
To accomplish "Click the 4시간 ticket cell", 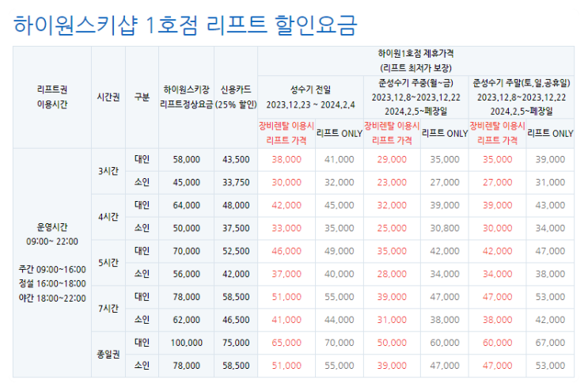I will [x=108, y=217].
